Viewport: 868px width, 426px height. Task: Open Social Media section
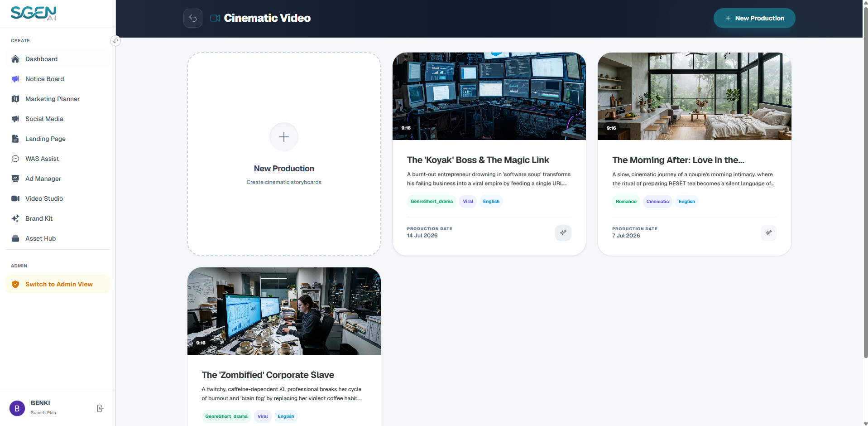58,119
